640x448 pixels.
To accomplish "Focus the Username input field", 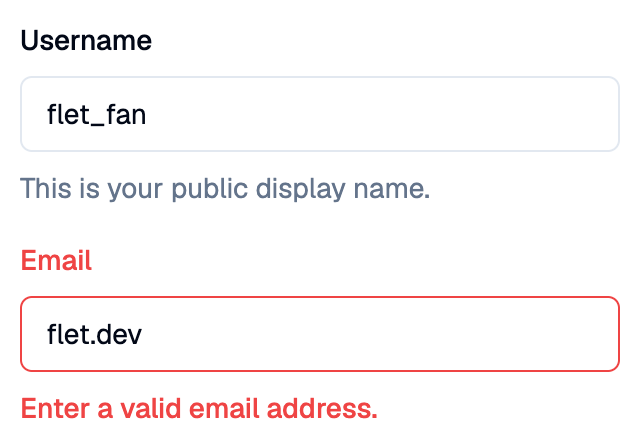I will click(x=320, y=114).
